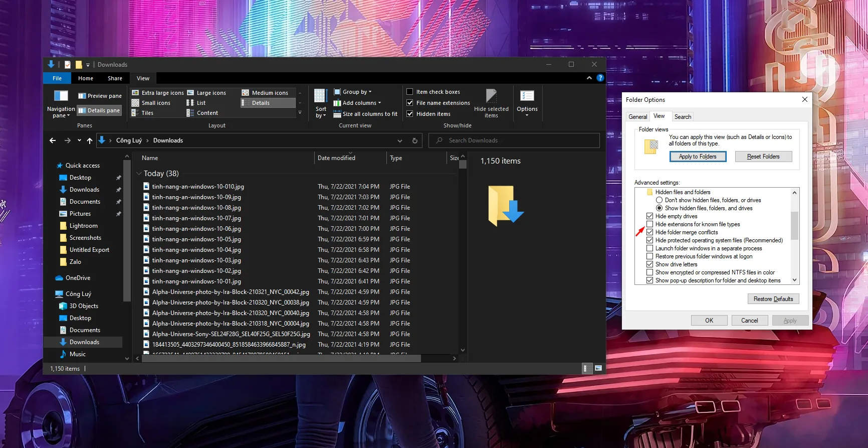Uncheck Hidden items box in ribbon
This screenshot has height=448, width=868.
click(409, 114)
